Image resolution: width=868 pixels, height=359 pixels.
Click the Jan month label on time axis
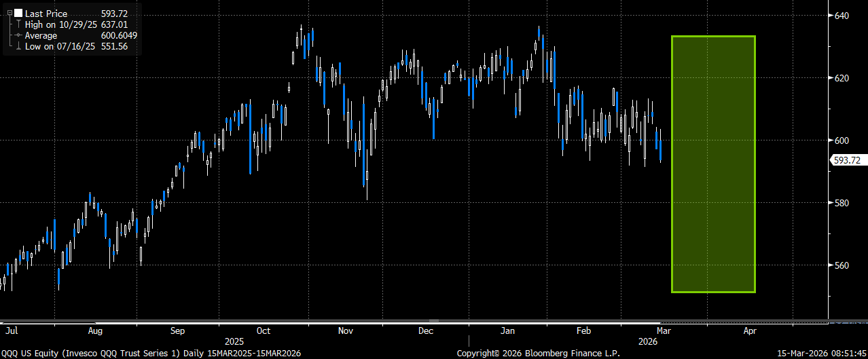508,331
